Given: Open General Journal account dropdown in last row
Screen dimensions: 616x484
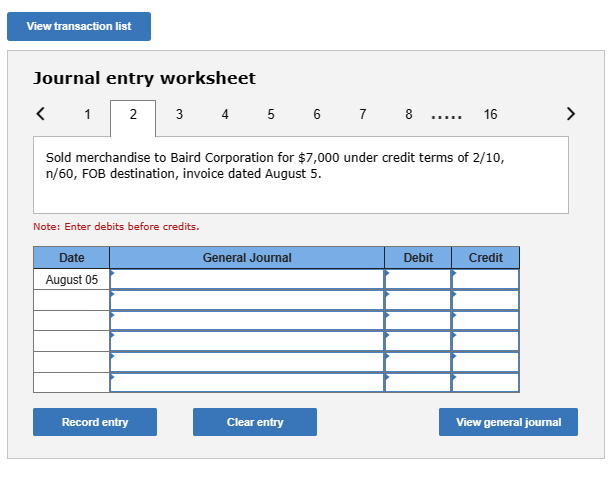Looking at the screenshot, I should [247, 382].
